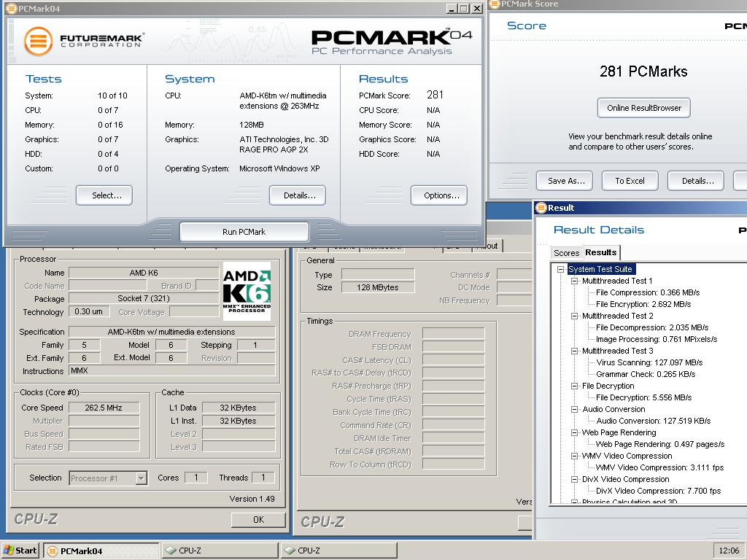Collapse the Multithreaded Test 1 node
The image size is (747, 560).
point(575,281)
